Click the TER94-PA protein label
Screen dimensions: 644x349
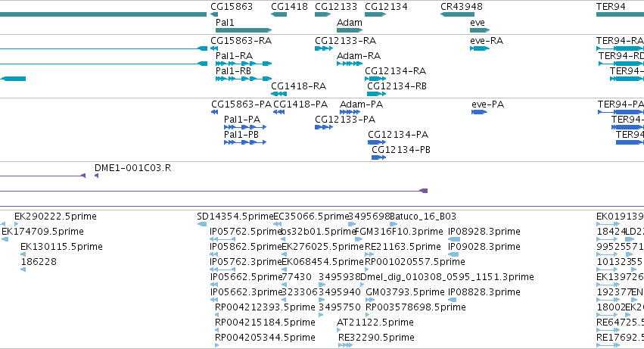pos(621,104)
